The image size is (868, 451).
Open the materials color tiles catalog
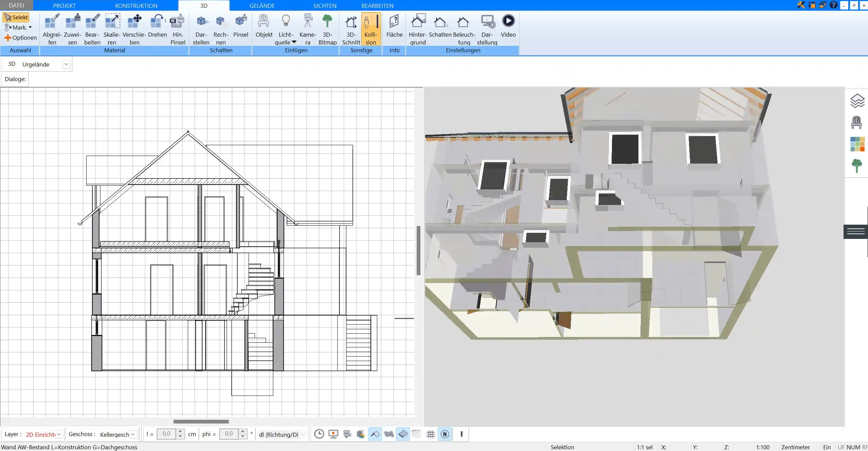[857, 144]
